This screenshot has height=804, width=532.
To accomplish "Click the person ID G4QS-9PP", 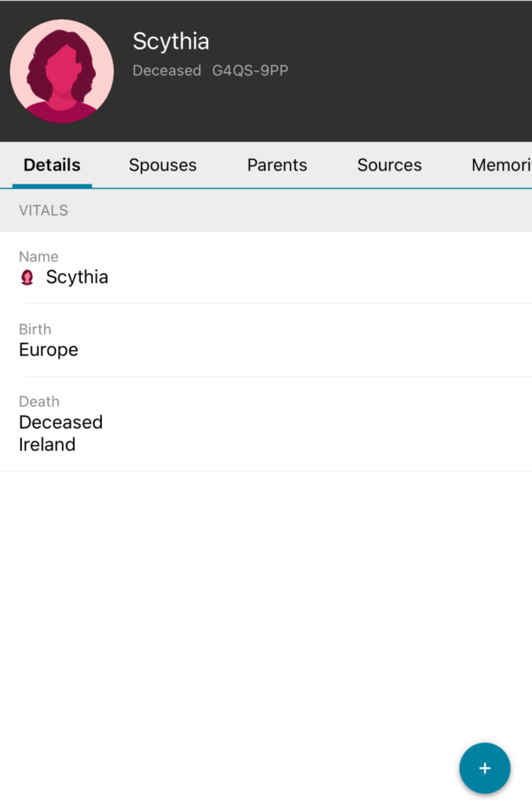I will click(x=250, y=71).
